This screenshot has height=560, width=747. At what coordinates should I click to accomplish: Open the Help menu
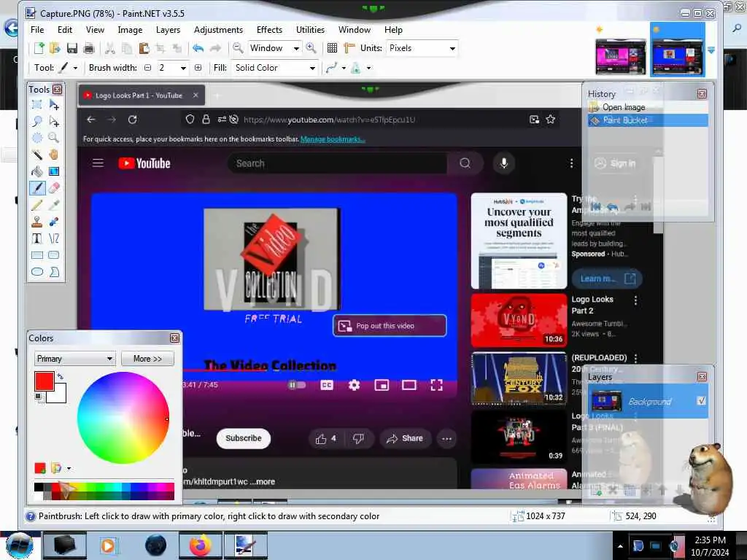(393, 30)
